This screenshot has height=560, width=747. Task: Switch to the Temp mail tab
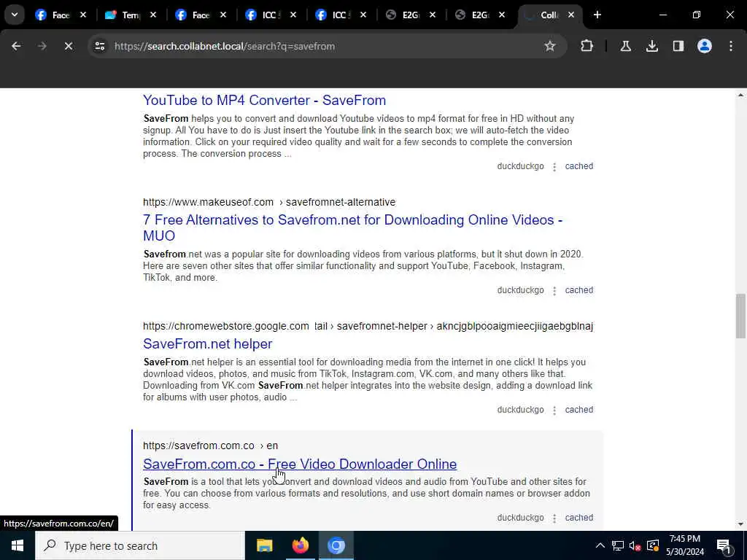pyautogui.click(x=123, y=15)
